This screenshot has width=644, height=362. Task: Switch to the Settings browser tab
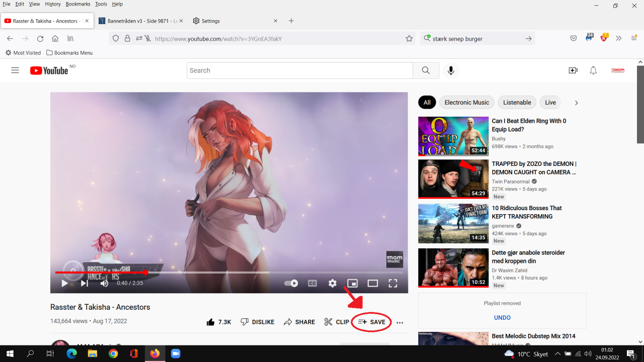211,21
